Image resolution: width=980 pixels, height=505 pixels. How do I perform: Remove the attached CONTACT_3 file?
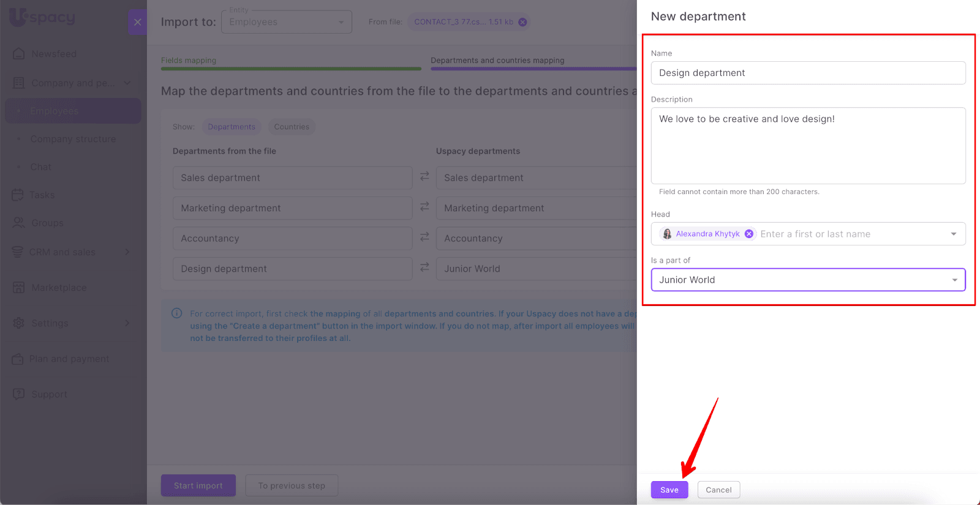tap(522, 22)
